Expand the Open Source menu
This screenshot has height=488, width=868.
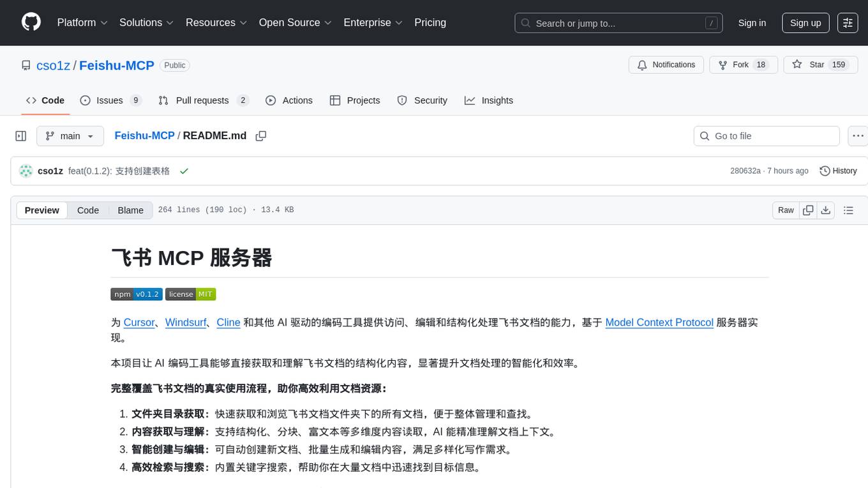pyautogui.click(x=295, y=22)
